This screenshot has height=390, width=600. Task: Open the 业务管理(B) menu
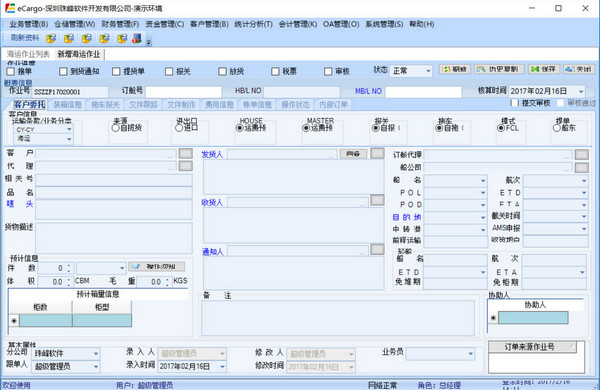[x=29, y=24]
